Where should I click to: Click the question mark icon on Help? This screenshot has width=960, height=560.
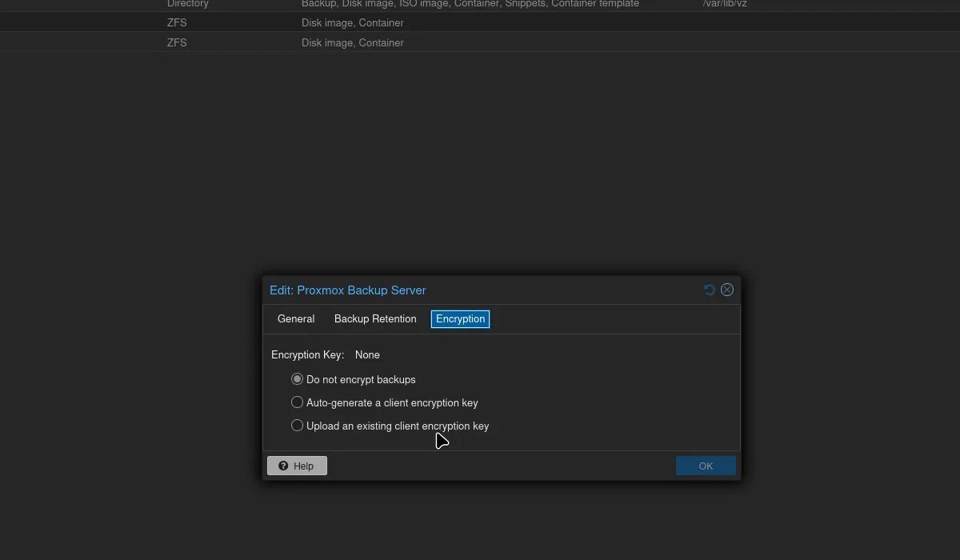pyautogui.click(x=282, y=466)
